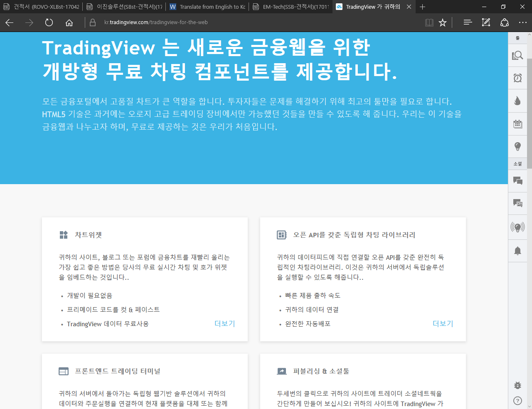Switch to the EM-Tech(SSB-견적서) tab
This screenshot has height=409, width=532.
click(x=291, y=7)
